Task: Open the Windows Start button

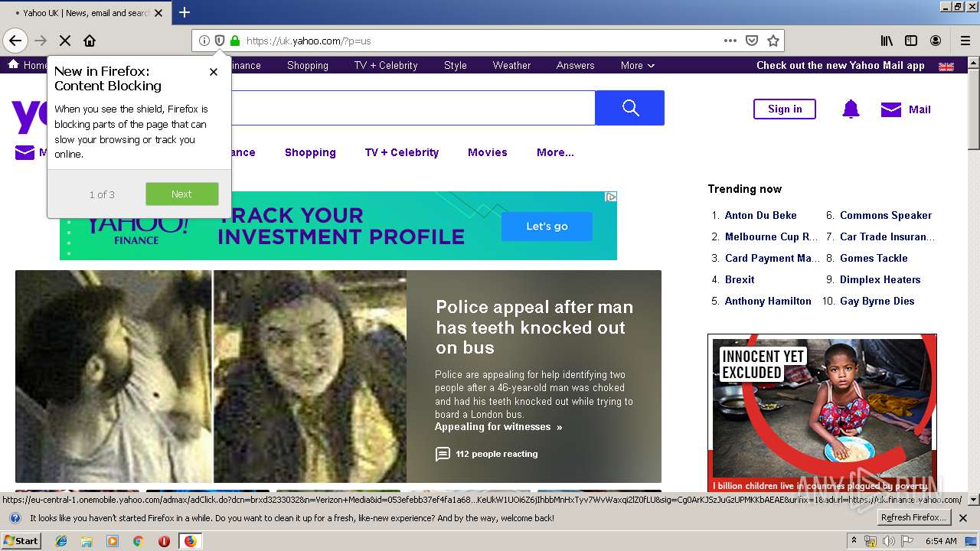Action: [x=21, y=540]
